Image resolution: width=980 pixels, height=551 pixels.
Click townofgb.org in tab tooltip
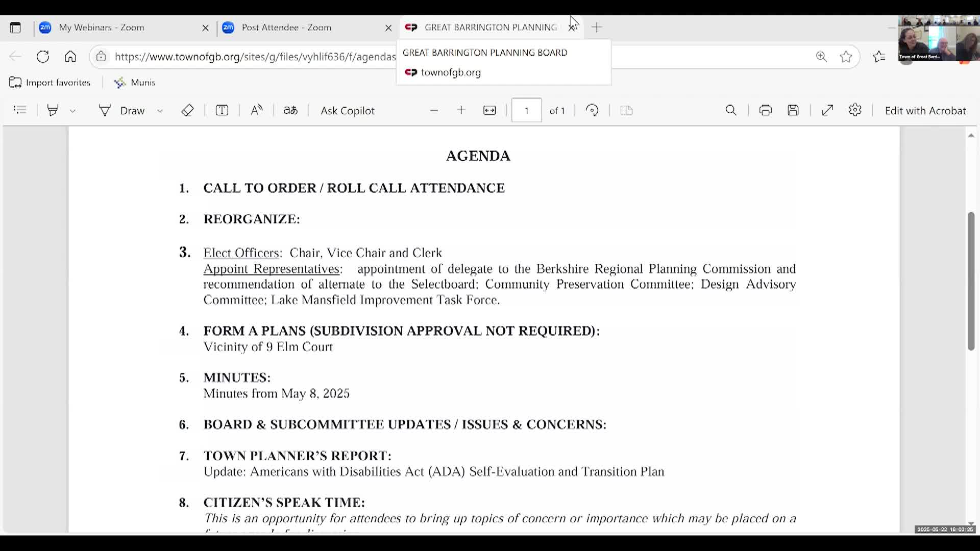point(451,72)
